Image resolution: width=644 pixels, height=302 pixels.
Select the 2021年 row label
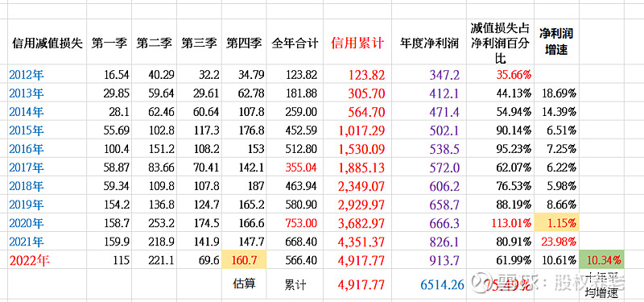point(47,242)
